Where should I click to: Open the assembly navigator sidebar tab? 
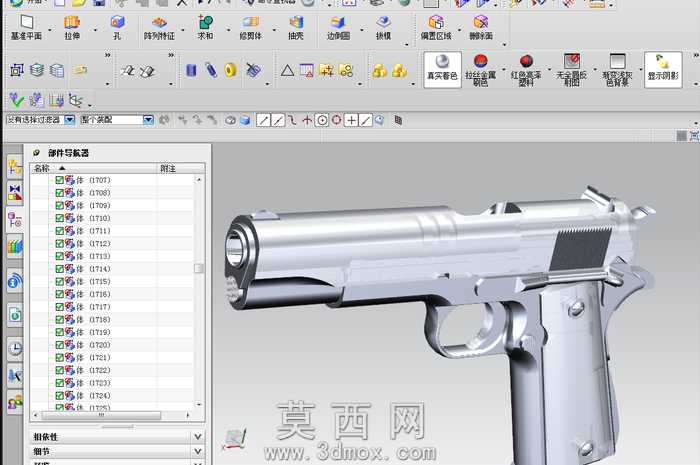15,167
